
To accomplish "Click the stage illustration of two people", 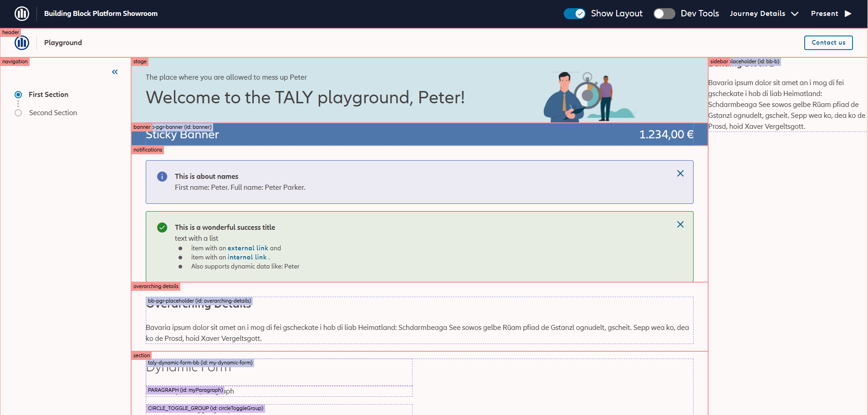I will click(589, 96).
